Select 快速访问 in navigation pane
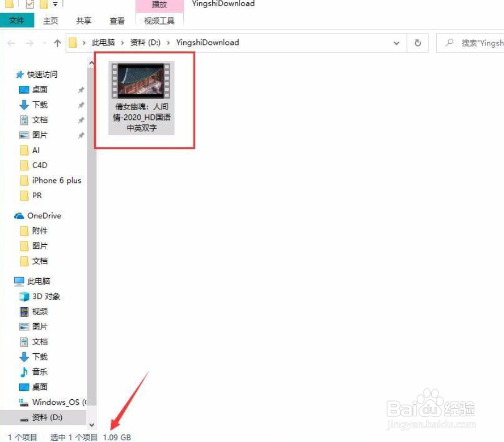Viewport: 504px width, 442px height. click(42, 74)
